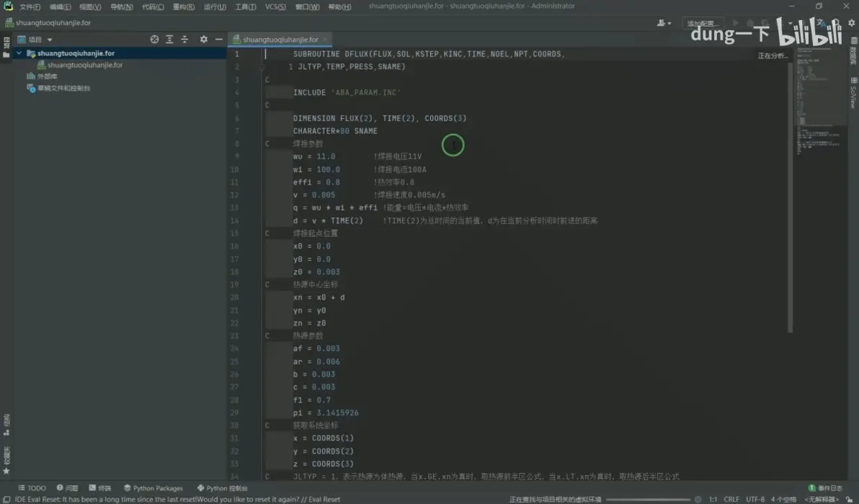Click the locate-in-project-tree target icon
Viewport: 859px width, 504px height.
click(154, 40)
